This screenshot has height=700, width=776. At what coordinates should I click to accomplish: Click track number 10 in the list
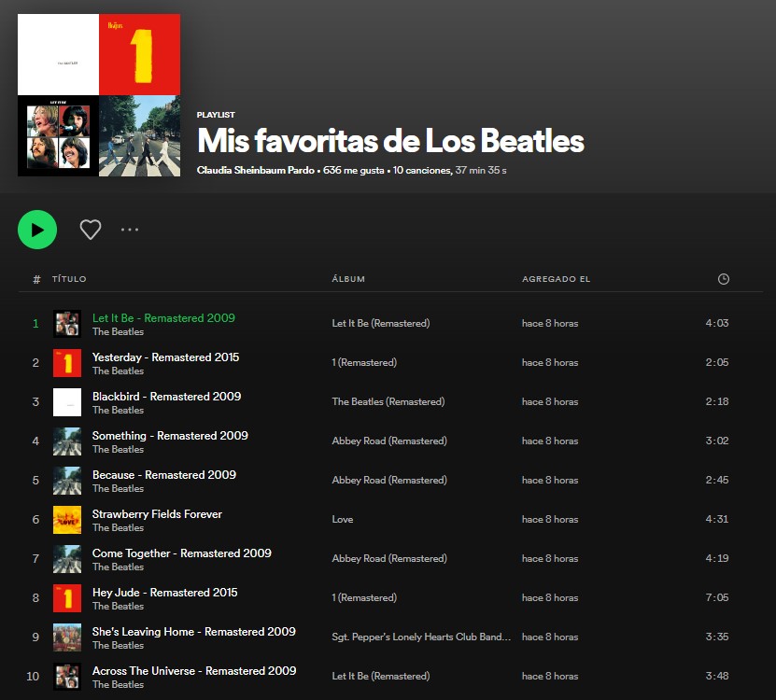pos(33,677)
